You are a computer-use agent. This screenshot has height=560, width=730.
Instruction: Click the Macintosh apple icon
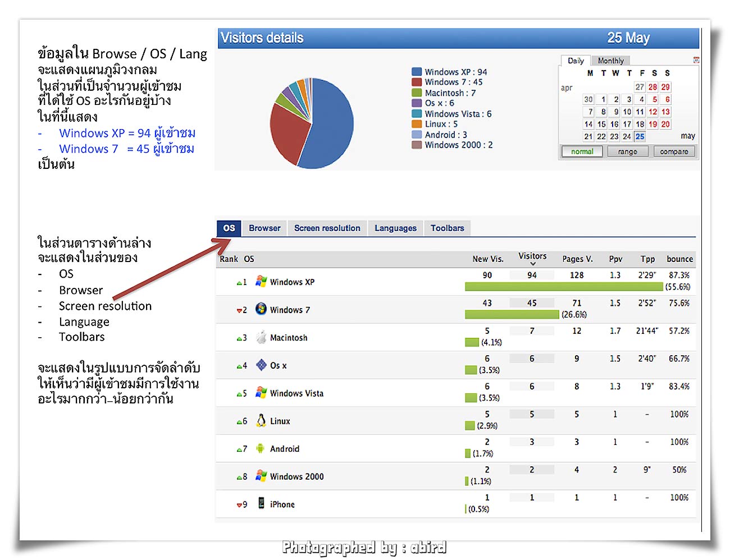point(261,337)
